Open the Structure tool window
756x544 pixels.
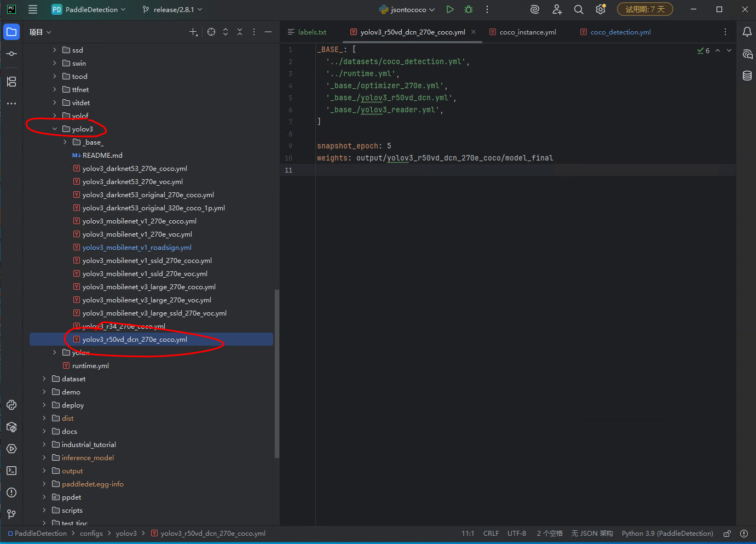[x=11, y=82]
